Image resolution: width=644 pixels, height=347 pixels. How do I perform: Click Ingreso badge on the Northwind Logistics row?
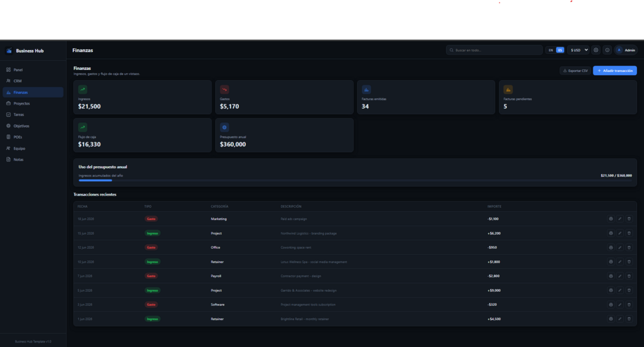click(x=153, y=233)
